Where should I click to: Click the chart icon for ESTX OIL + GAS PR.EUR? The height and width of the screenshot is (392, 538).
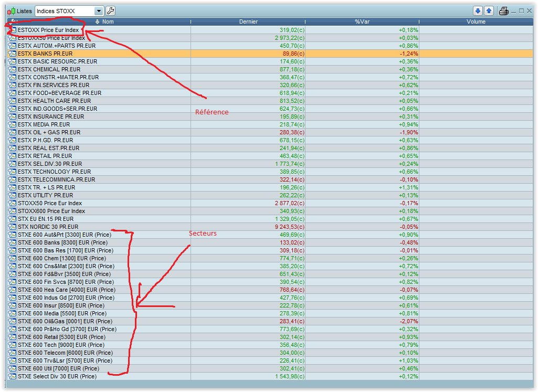pyautogui.click(x=13, y=132)
